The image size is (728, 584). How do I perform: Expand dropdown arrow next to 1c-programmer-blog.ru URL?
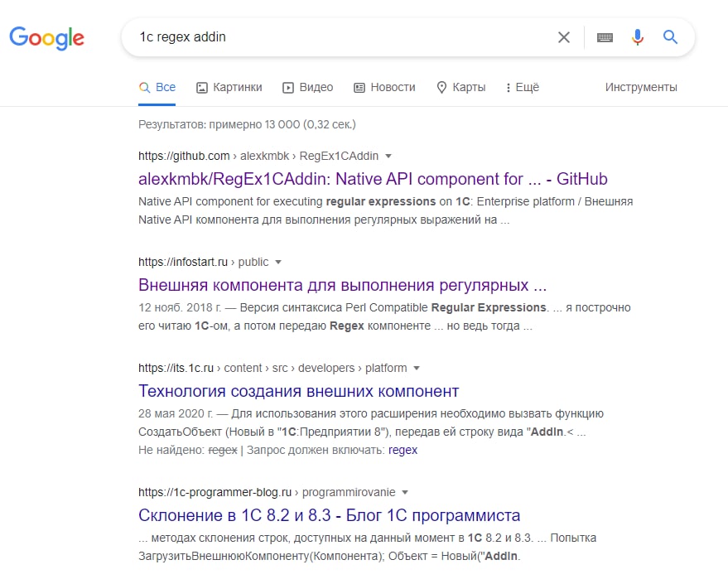coord(405,493)
